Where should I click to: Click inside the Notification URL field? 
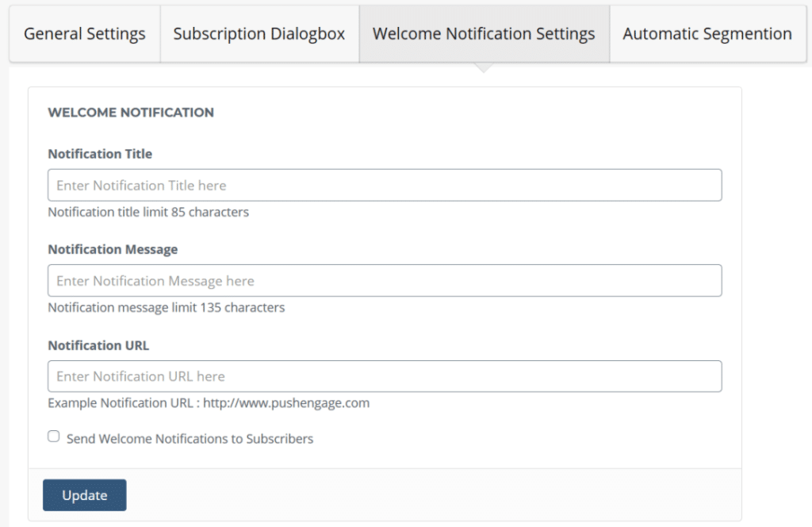point(385,375)
